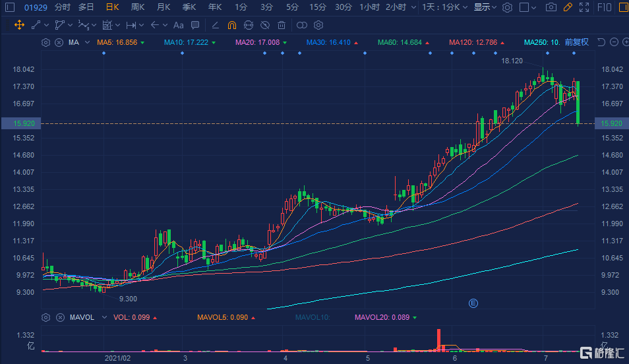Screen dimensions: 629x364
Task: Switch to 分时 intraday tab
Action: (x=62, y=7)
